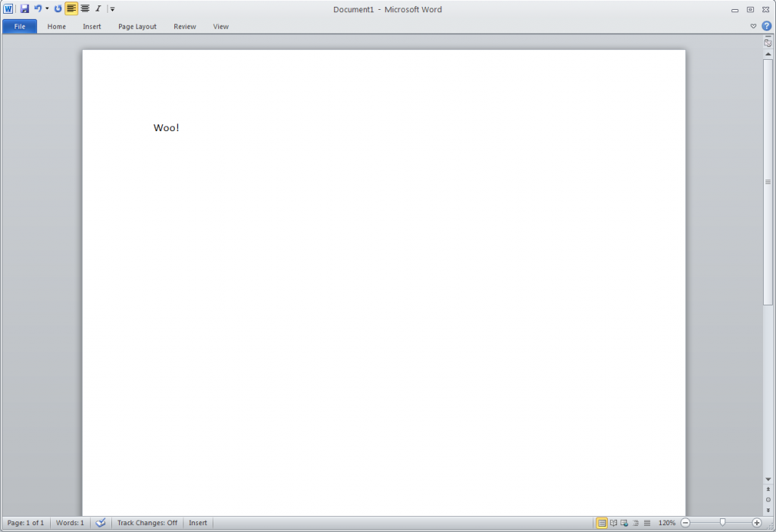Restore down the Word window
Screen dimensions: 776x532
pyautogui.click(x=750, y=9)
